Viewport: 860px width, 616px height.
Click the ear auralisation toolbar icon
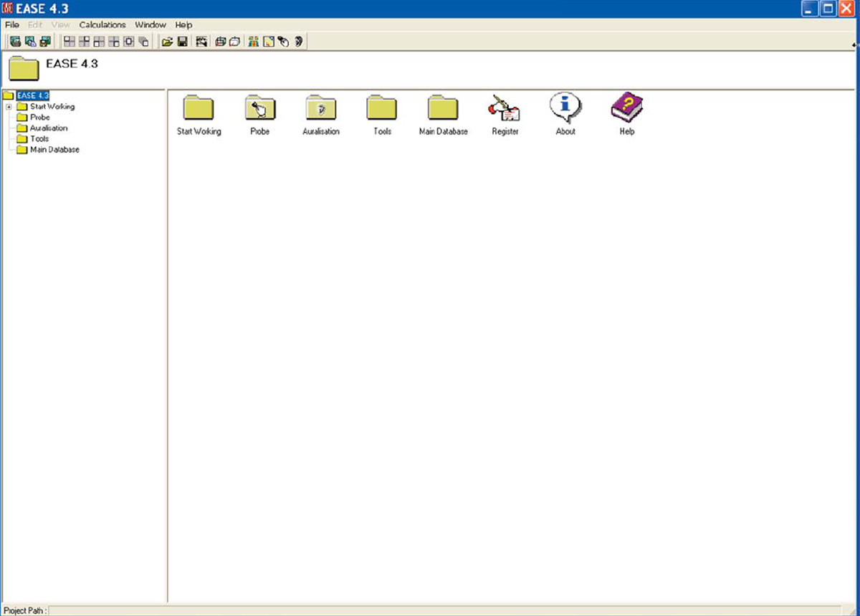pos(298,42)
